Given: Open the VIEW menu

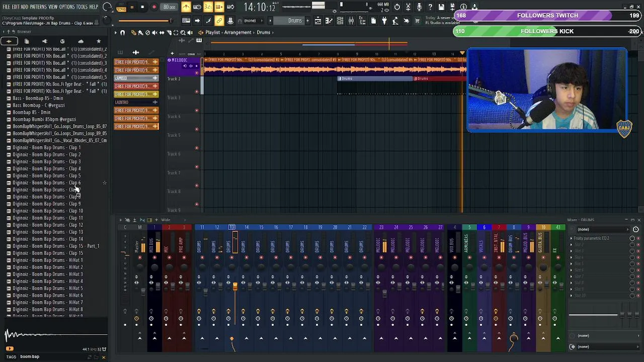Looking at the screenshot, I should 53,7.
